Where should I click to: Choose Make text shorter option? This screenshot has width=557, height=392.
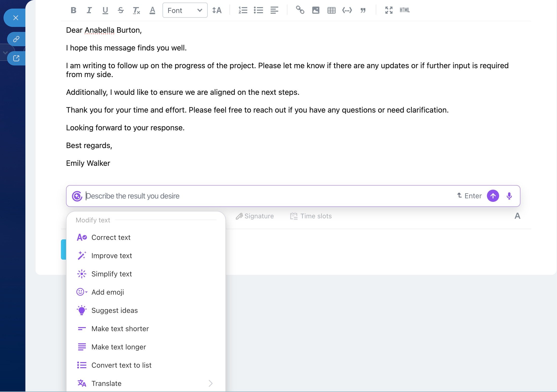coord(120,329)
